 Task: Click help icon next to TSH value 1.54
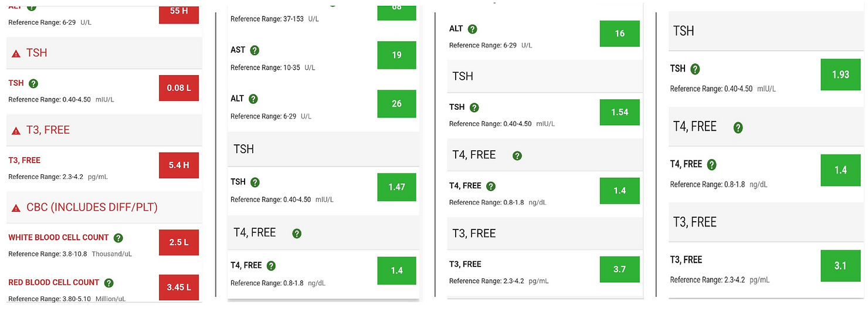pos(474,108)
